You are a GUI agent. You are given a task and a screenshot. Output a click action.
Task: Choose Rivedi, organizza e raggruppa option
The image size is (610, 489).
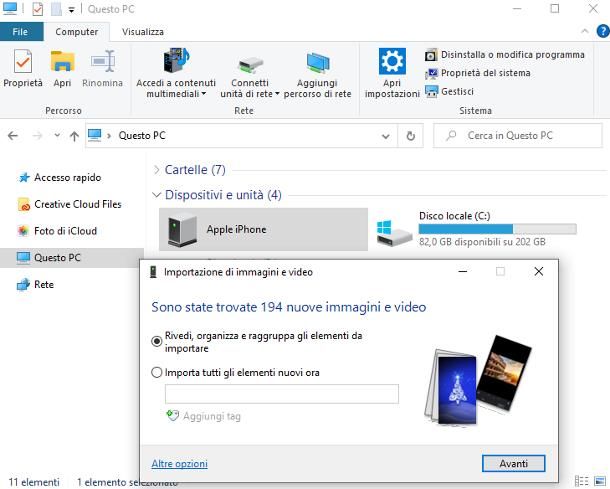coord(156,341)
